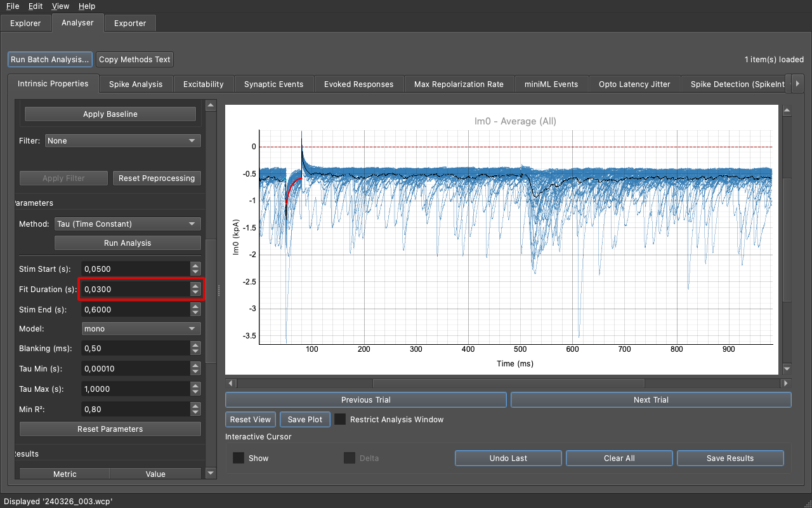Screen dimensions: 812x508
Task: Open the Spike Analysis tab
Action: (136, 84)
